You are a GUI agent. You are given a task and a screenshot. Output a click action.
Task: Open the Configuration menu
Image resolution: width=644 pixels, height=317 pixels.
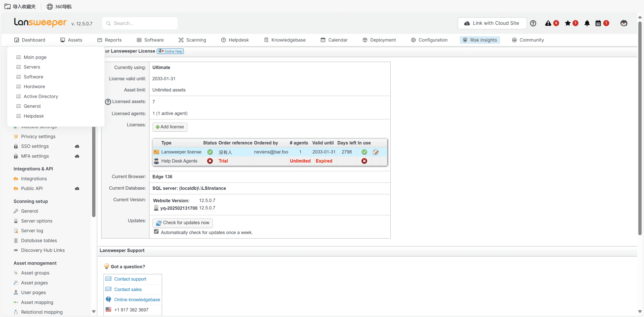click(x=429, y=40)
